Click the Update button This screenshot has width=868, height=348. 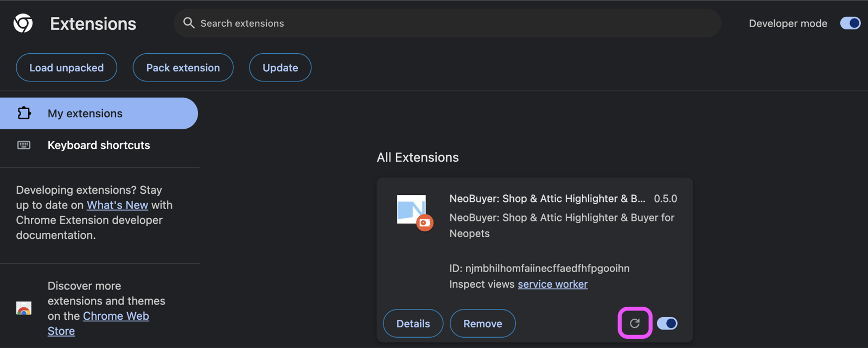click(x=280, y=68)
